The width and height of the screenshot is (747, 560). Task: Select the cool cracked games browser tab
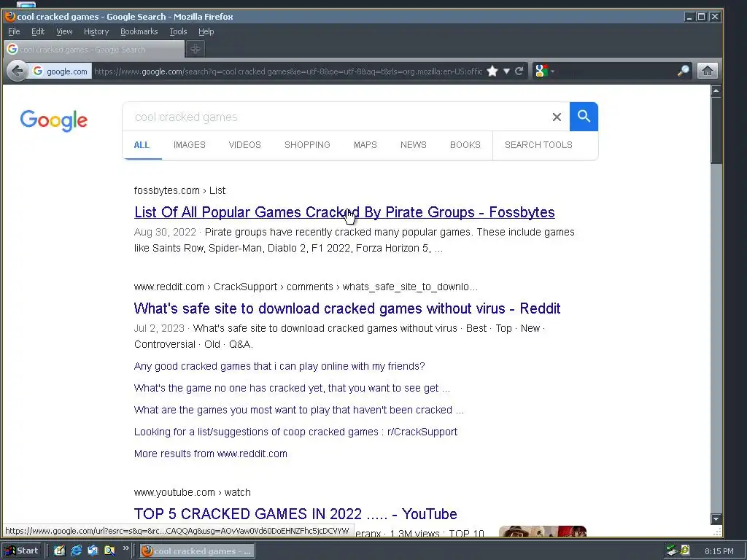tap(94, 49)
